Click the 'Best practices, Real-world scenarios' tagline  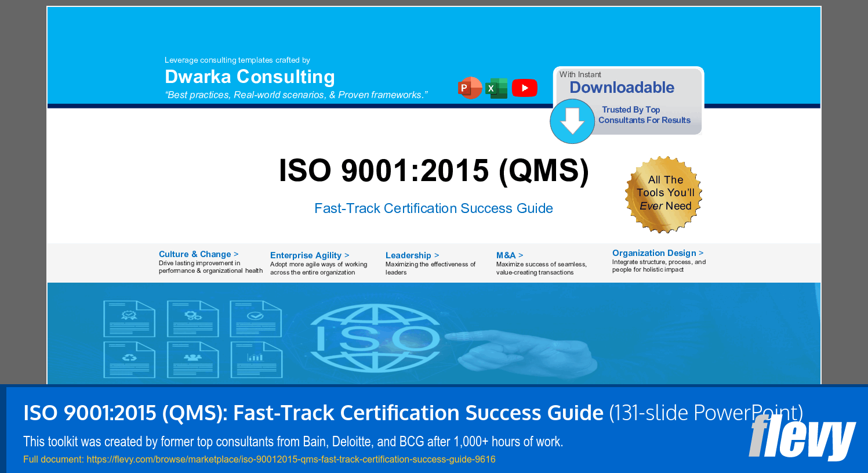click(x=296, y=95)
